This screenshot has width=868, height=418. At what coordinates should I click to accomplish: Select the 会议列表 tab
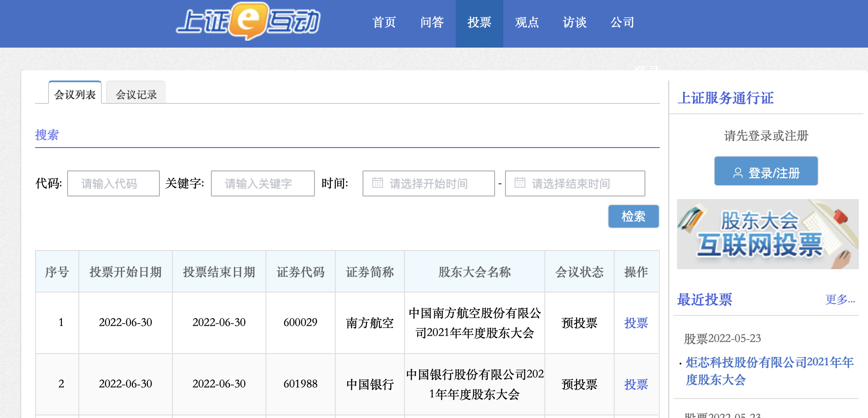click(x=75, y=94)
